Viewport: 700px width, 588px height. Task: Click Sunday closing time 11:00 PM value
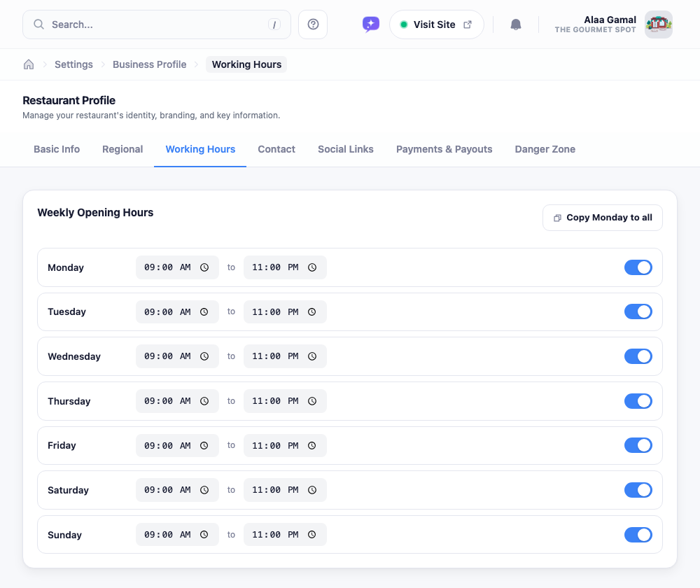[275, 534]
